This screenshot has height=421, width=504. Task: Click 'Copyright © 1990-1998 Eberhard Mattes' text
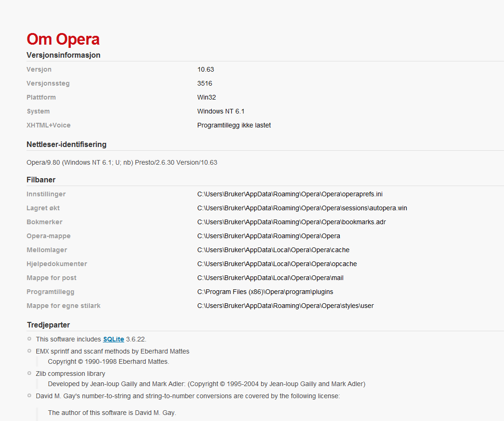(108, 361)
